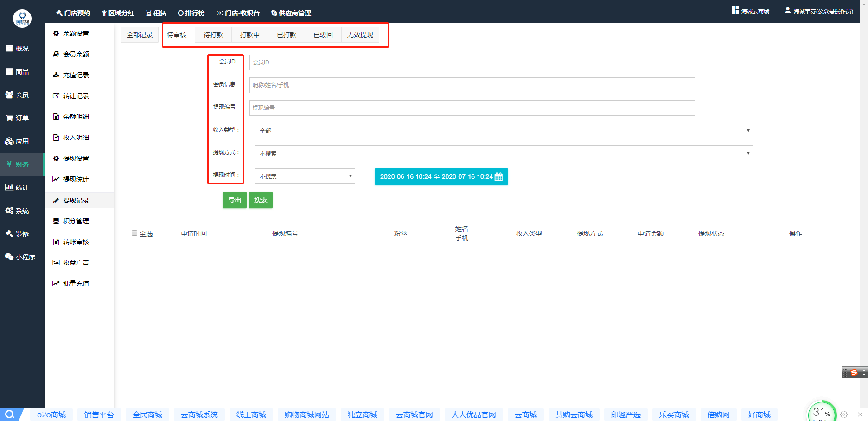Viewport: 868px width, 421px height.
Task: Click 转账审核 document icon
Action: (56, 242)
